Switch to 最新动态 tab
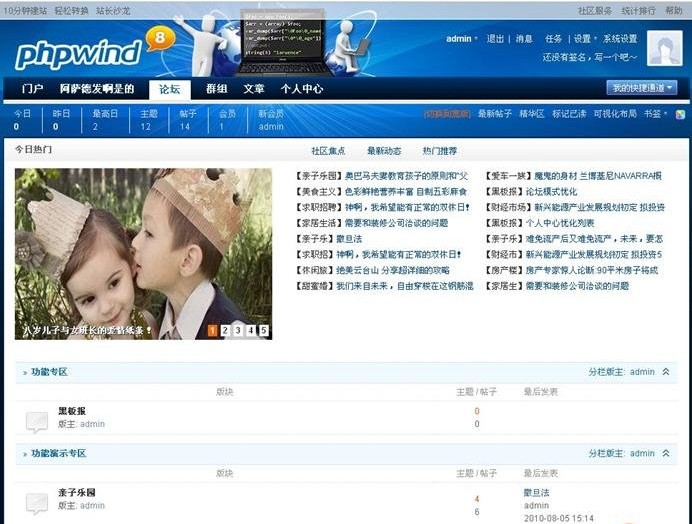 384,151
